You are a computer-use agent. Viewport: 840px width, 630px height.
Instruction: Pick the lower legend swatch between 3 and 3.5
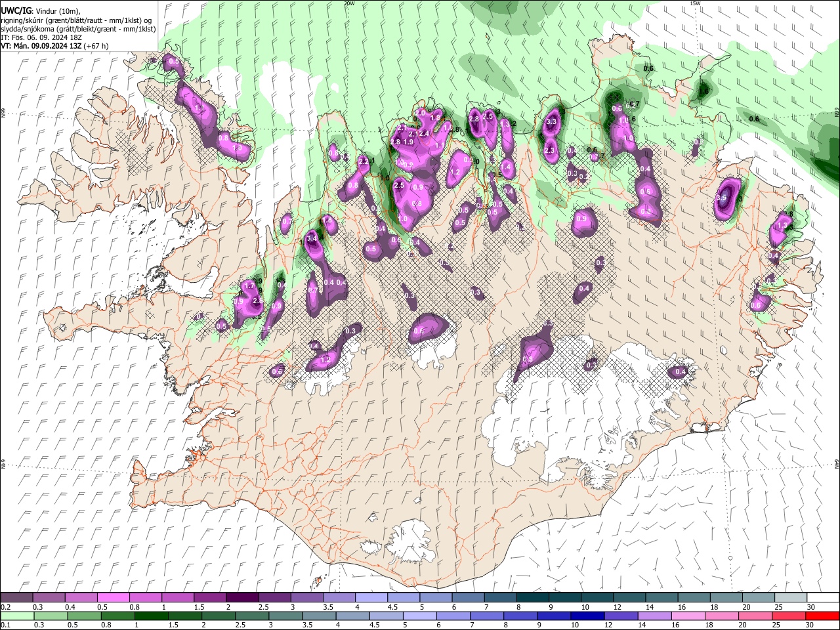tap(285, 616)
